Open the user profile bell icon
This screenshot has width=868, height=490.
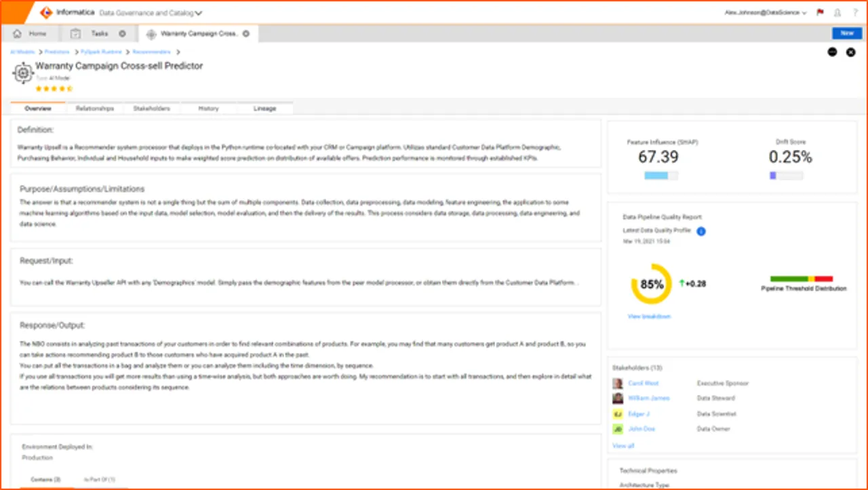pyautogui.click(x=838, y=12)
